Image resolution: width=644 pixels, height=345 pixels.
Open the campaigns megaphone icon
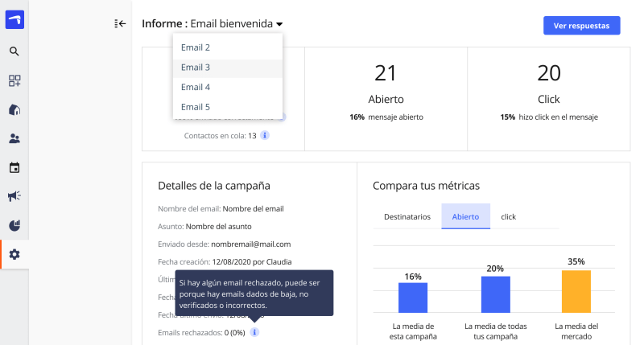click(x=14, y=196)
